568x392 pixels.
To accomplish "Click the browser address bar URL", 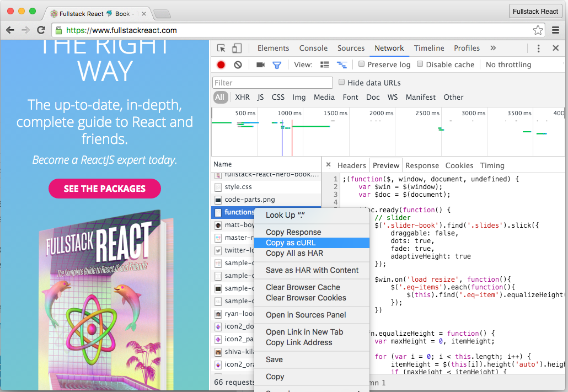I will pyautogui.click(x=121, y=30).
